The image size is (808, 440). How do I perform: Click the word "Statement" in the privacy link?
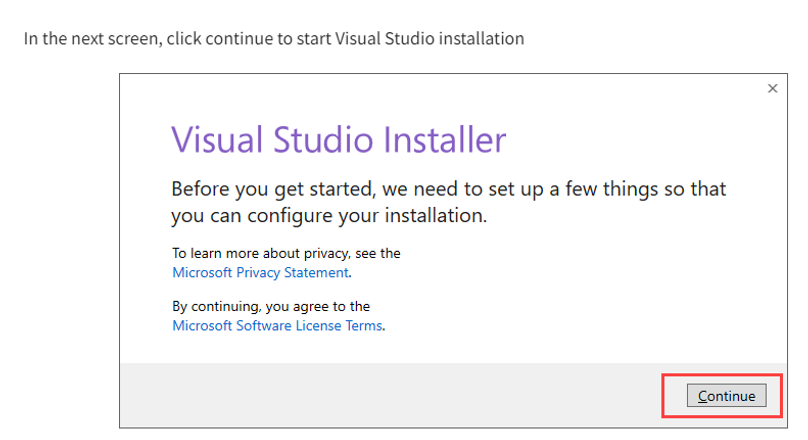pyautogui.click(x=318, y=272)
